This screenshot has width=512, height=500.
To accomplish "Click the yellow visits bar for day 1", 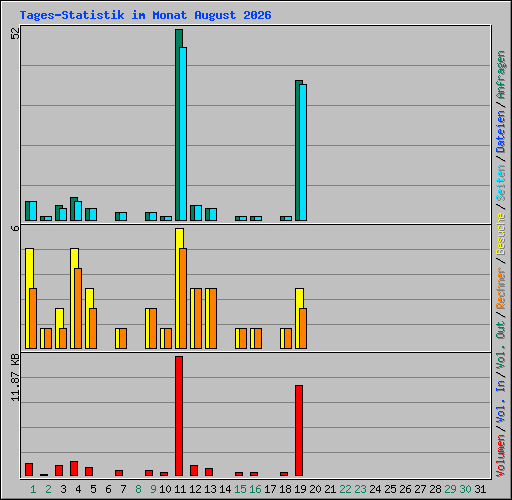I will click(x=28, y=298).
